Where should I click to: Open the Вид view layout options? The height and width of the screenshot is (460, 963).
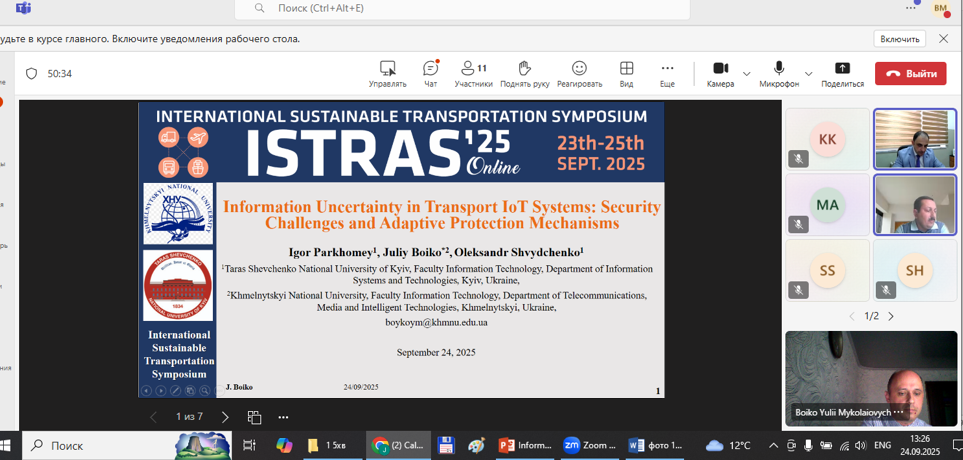tap(626, 73)
